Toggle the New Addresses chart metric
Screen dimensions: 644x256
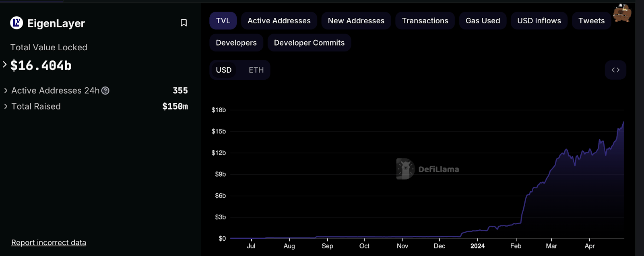pos(356,21)
